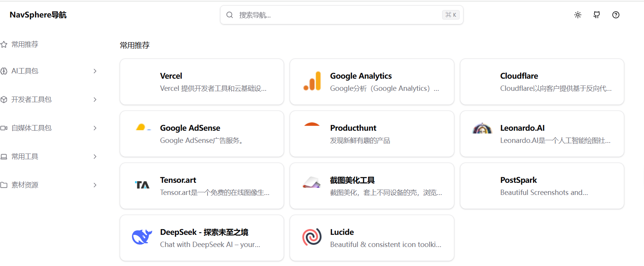Open the Leonardo.AI card title
Viewport: 644px width, 266px height.
[x=522, y=128]
